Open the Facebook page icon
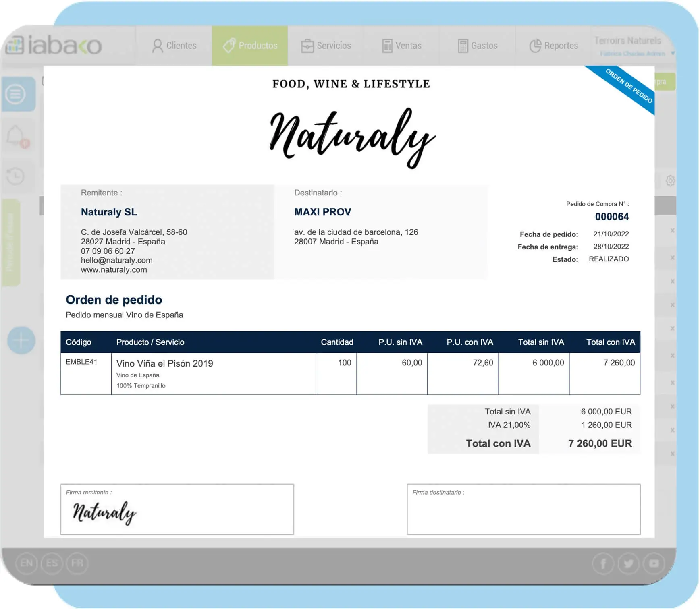 point(603,563)
